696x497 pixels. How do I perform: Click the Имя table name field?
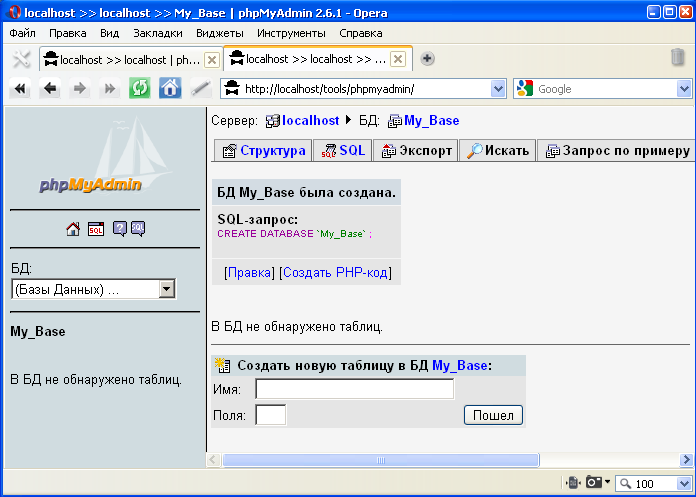tap(355, 389)
